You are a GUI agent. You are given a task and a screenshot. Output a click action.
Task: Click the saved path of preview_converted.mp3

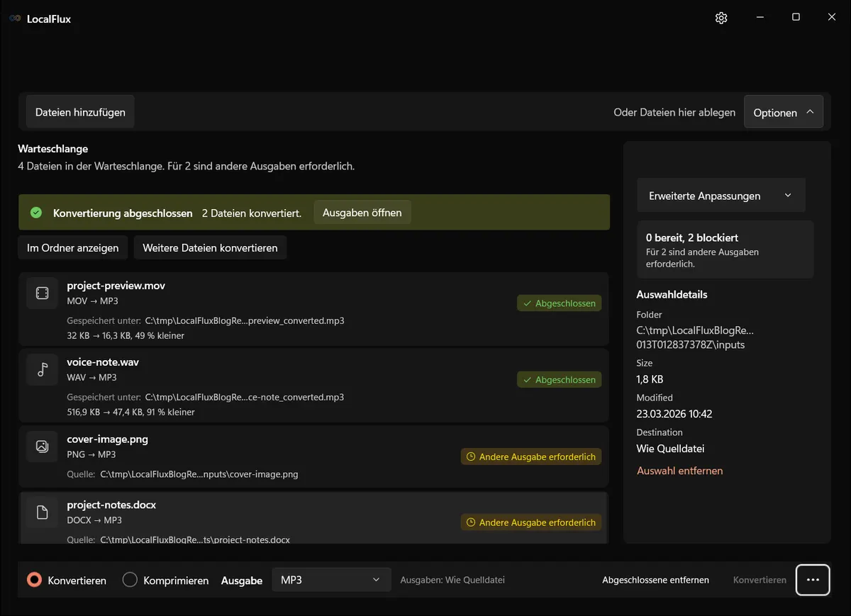pos(245,320)
